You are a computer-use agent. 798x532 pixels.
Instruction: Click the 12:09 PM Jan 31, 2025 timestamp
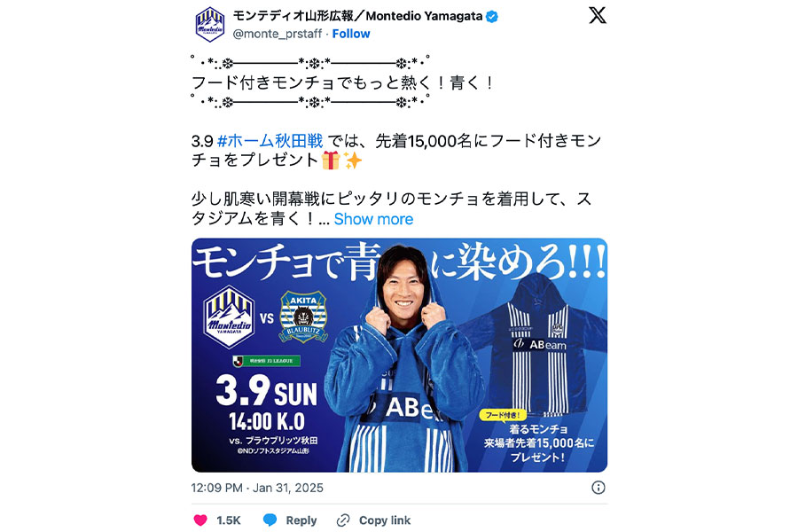click(257, 488)
